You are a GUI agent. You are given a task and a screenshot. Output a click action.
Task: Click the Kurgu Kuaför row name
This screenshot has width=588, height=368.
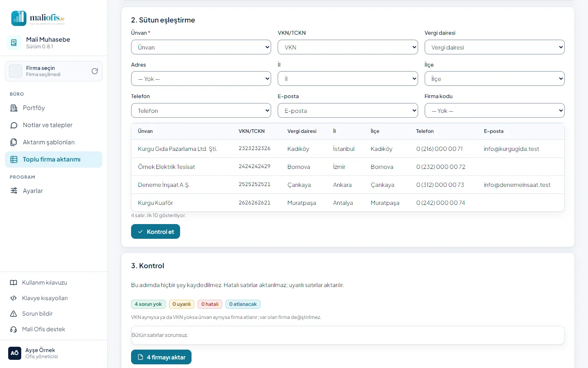pos(156,203)
